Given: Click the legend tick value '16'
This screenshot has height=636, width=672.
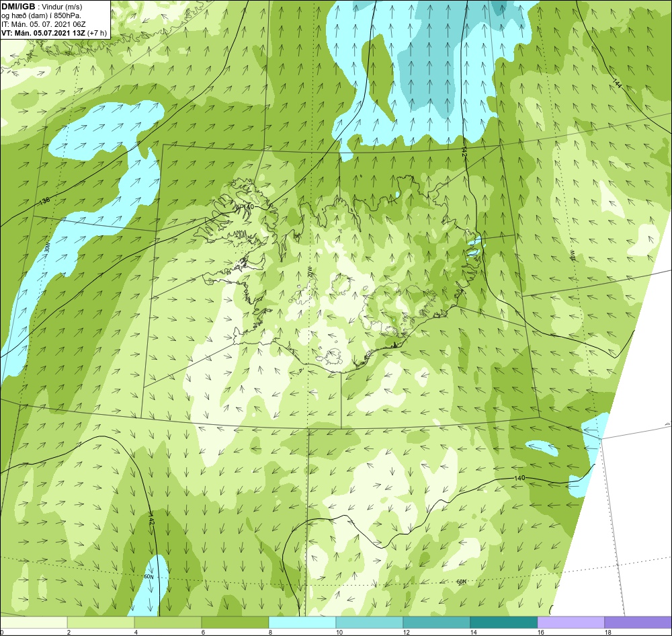Looking at the screenshot, I should point(540,632).
